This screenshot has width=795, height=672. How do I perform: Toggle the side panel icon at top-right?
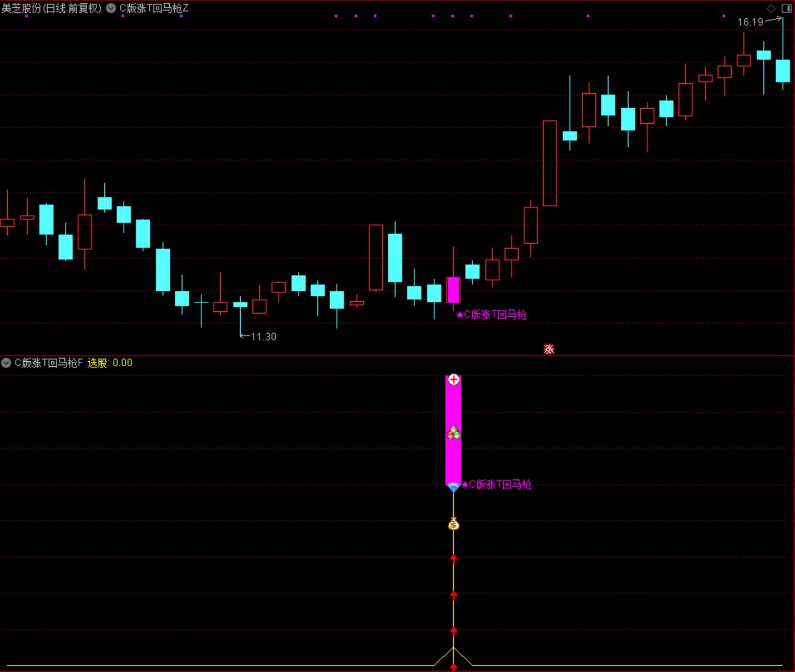pyautogui.click(x=787, y=8)
